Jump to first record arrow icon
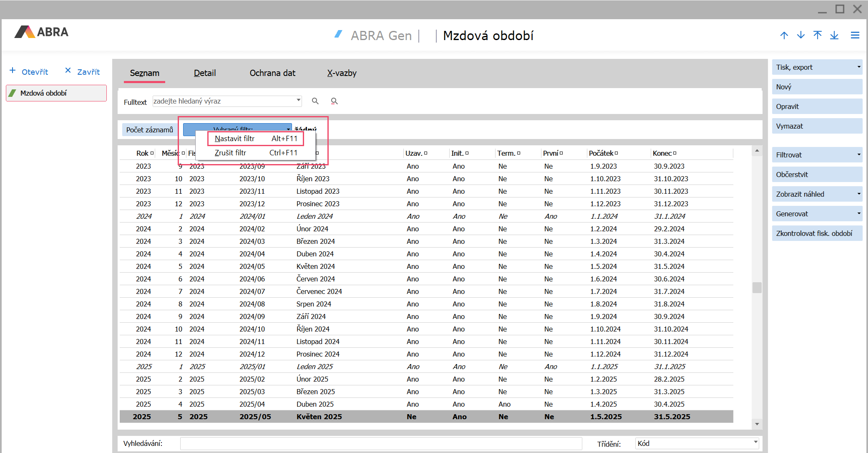The height and width of the screenshot is (453, 868). 818,35
